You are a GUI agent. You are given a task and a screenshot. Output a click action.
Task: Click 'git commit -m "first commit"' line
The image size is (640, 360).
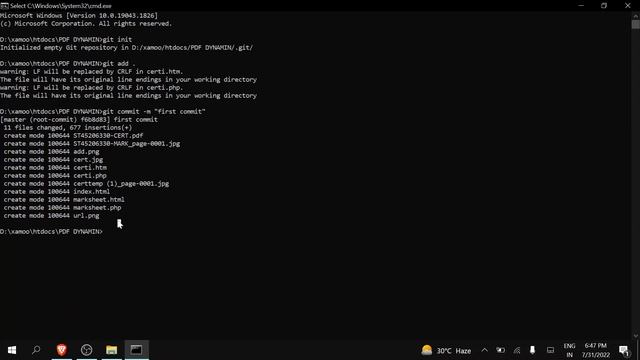tap(103, 111)
